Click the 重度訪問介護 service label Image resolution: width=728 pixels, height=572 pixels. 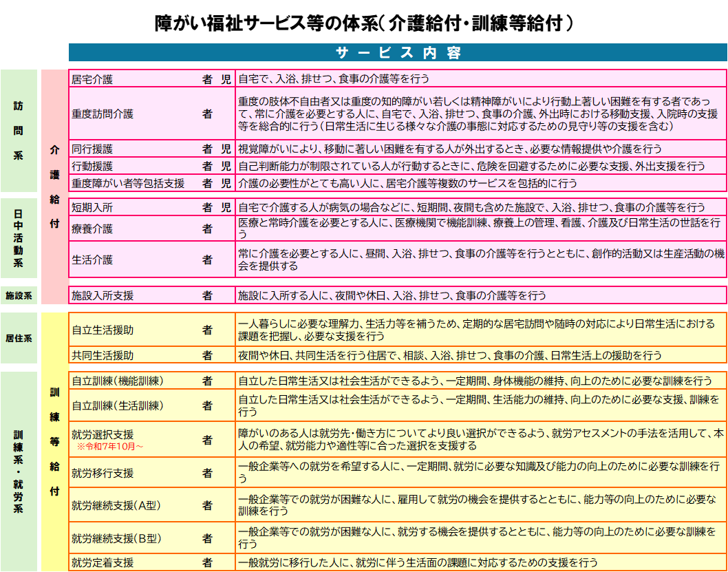[103, 114]
